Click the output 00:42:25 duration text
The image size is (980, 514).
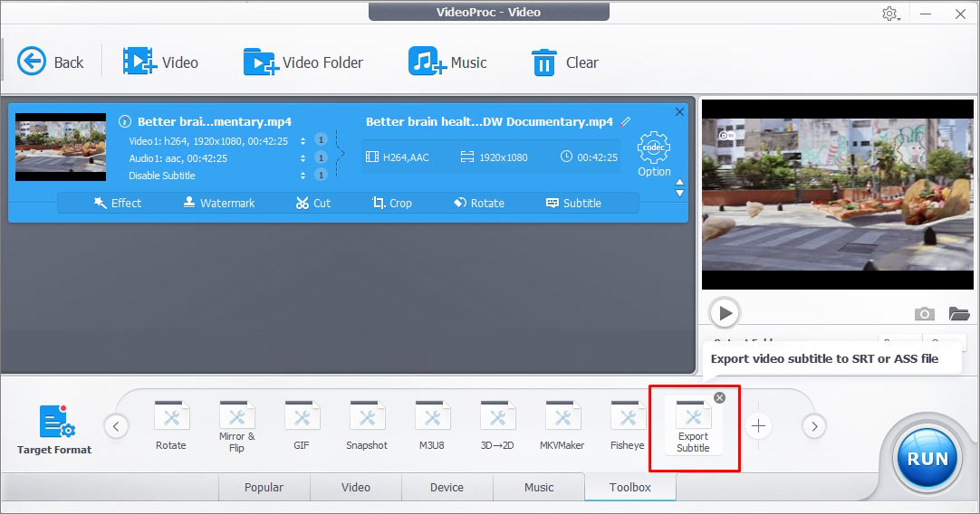click(x=597, y=157)
